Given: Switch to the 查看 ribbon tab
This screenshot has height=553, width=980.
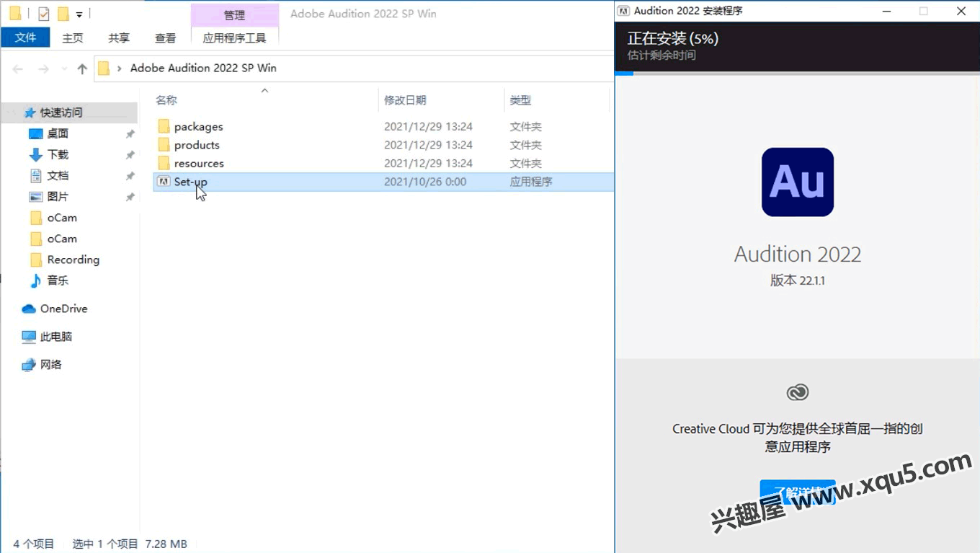Looking at the screenshot, I should [166, 38].
